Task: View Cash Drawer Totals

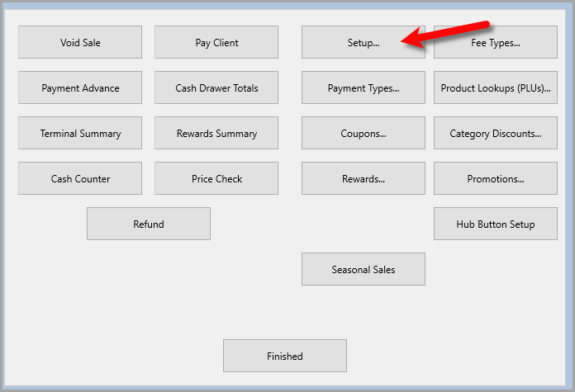Action: pos(216,87)
